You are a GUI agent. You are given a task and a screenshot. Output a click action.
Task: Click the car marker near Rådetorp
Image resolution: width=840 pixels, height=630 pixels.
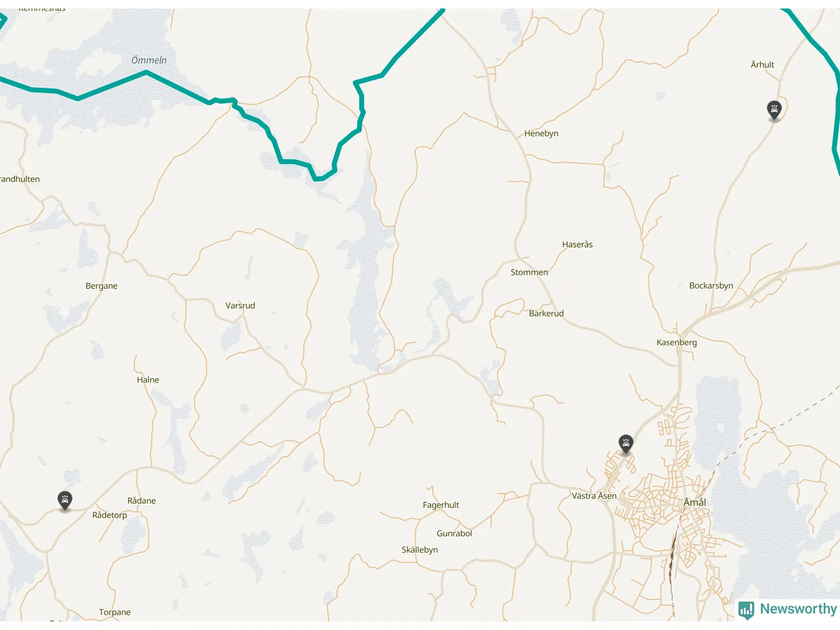(65, 501)
